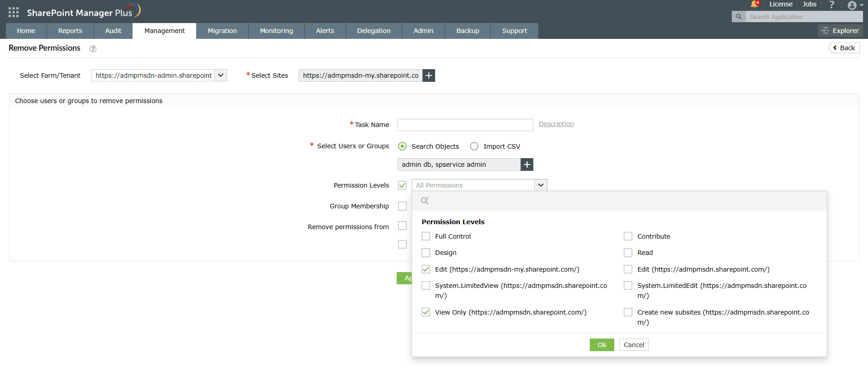Open the Delegation tab
Image resolution: width=868 pixels, height=381 pixels.
click(374, 31)
